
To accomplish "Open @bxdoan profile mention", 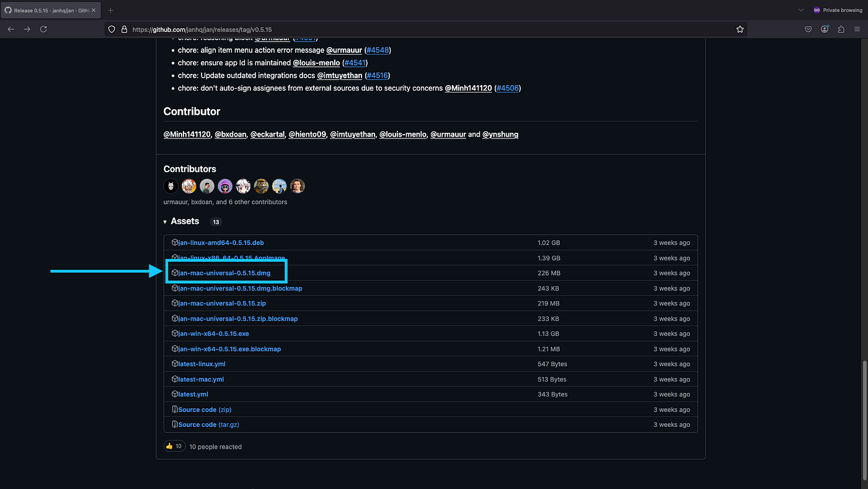I will pos(230,134).
